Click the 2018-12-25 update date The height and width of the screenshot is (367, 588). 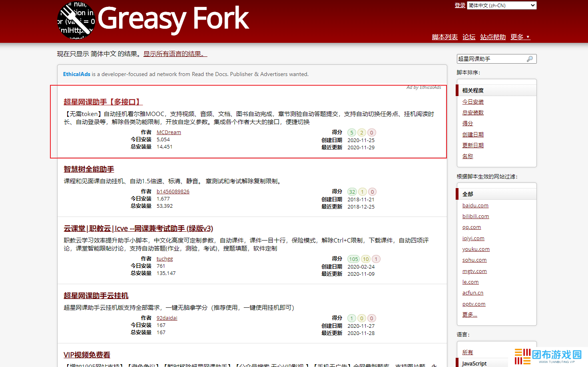pos(361,207)
